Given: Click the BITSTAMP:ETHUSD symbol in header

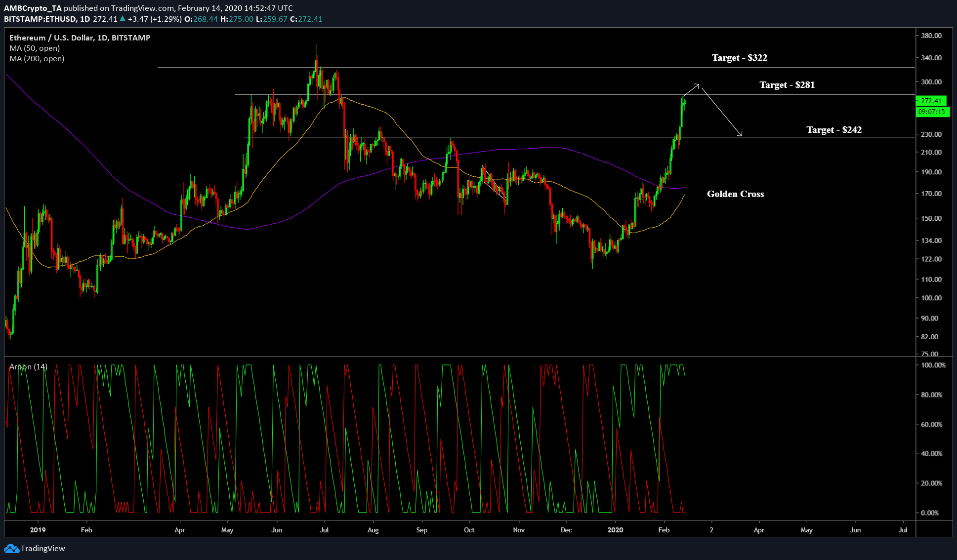Looking at the screenshot, I should click(40, 19).
